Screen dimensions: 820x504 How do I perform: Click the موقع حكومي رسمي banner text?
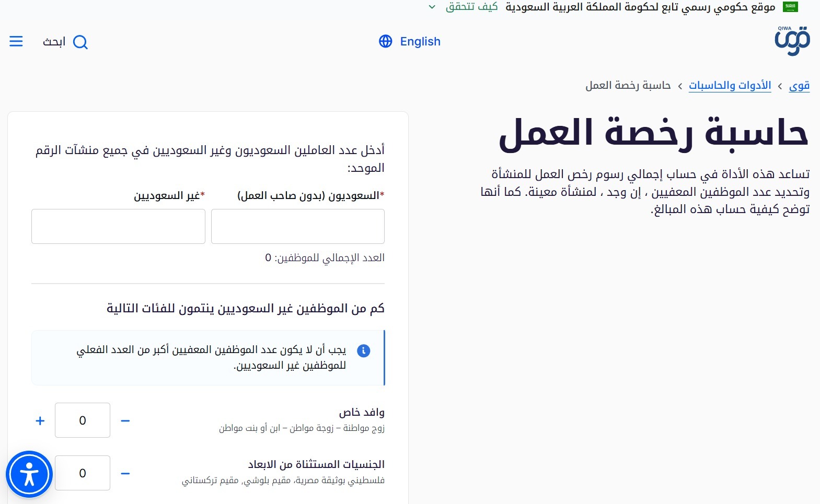point(640,7)
